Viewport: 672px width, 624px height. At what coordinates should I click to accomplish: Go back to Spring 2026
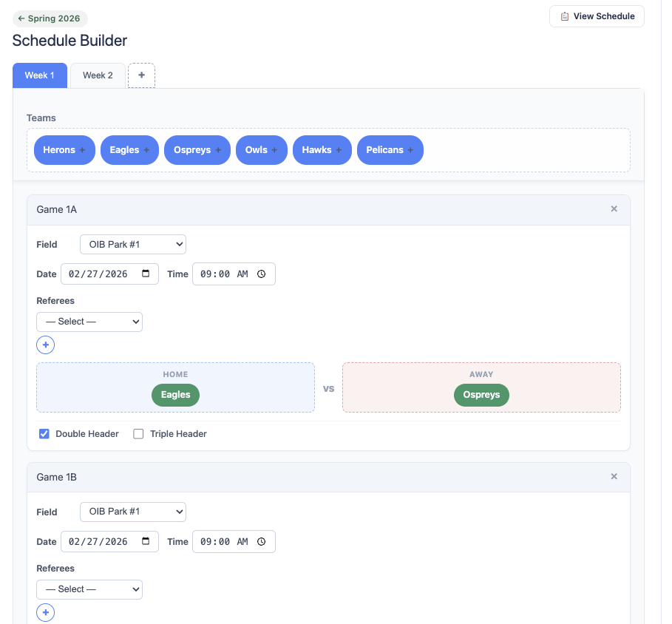pyautogui.click(x=50, y=18)
